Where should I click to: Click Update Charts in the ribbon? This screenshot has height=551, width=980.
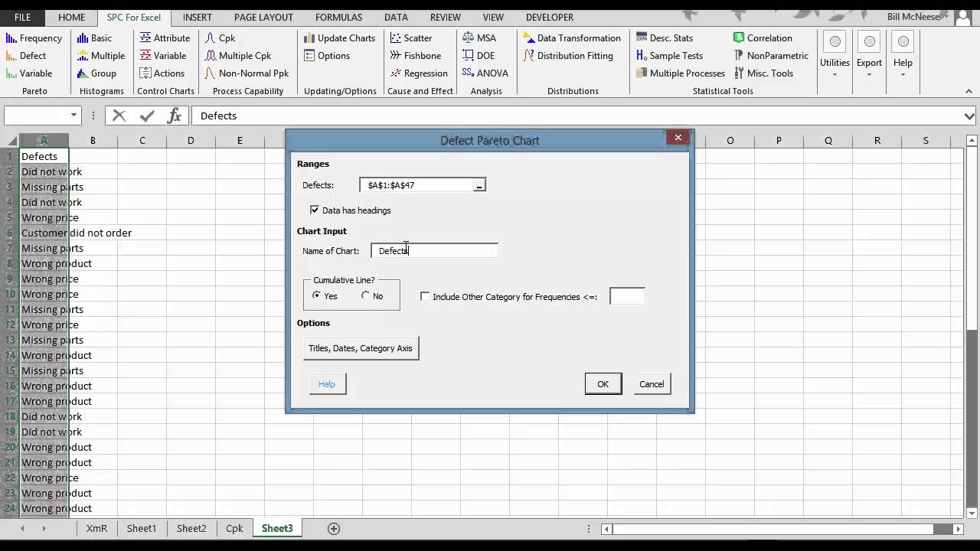pyautogui.click(x=339, y=37)
